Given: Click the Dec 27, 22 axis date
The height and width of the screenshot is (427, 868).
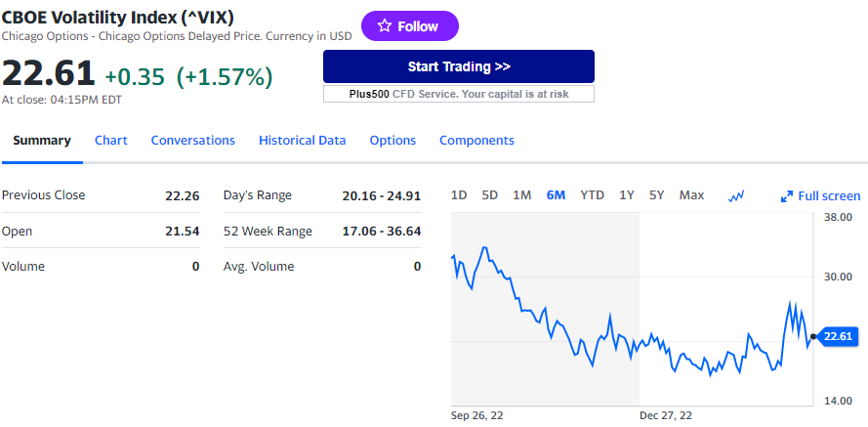Looking at the screenshot, I should [x=665, y=415].
